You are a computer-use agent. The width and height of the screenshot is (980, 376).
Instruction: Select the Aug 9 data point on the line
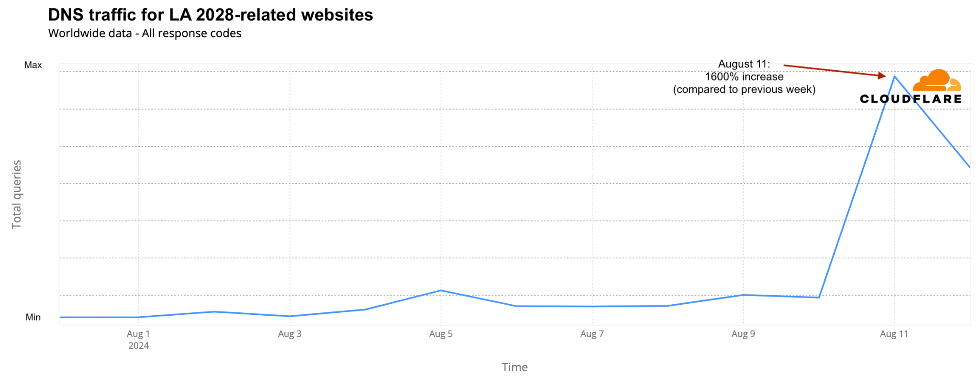click(743, 295)
